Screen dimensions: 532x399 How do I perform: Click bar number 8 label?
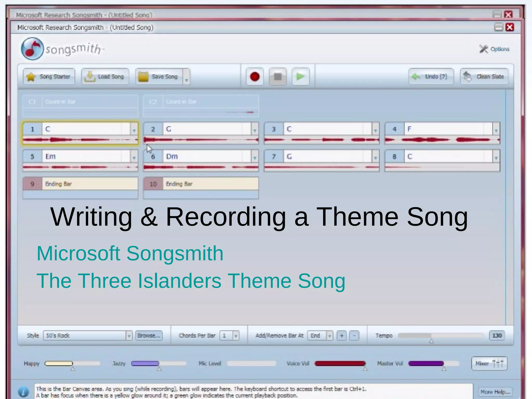(394, 157)
